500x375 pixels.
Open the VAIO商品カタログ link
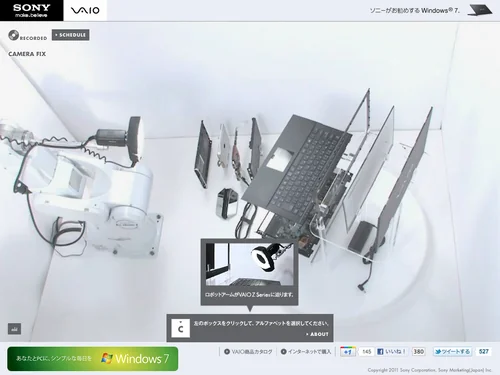click(248, 352)
